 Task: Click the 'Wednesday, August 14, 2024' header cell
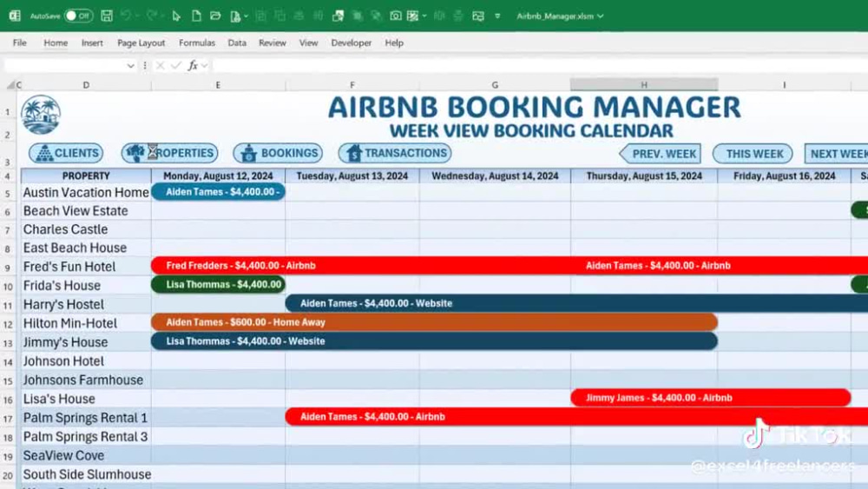pos(495,176)
